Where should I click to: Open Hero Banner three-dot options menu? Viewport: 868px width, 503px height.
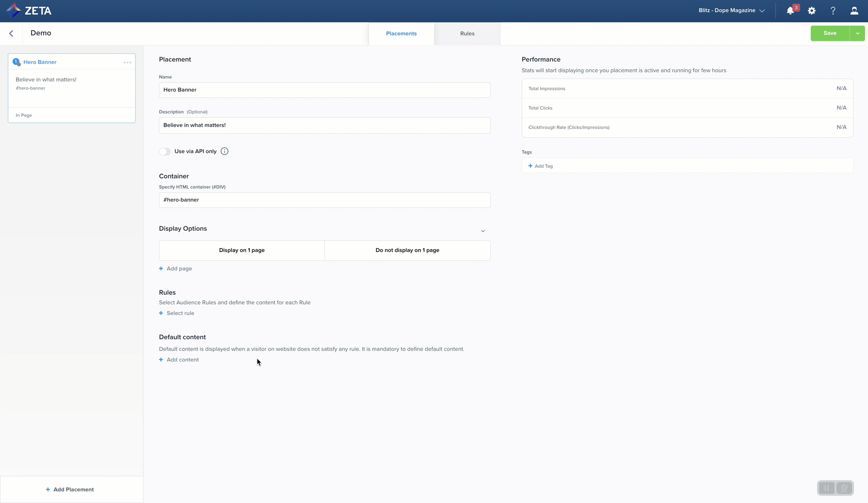[128, 63]
